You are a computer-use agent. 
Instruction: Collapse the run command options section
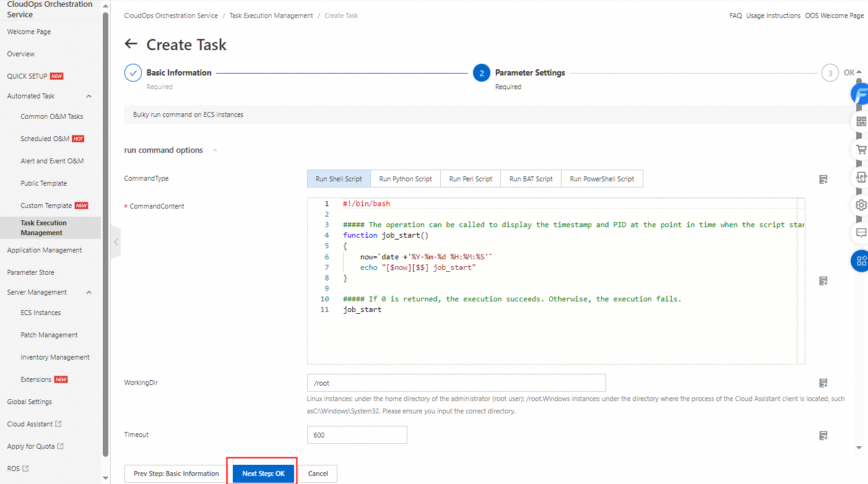215,150
